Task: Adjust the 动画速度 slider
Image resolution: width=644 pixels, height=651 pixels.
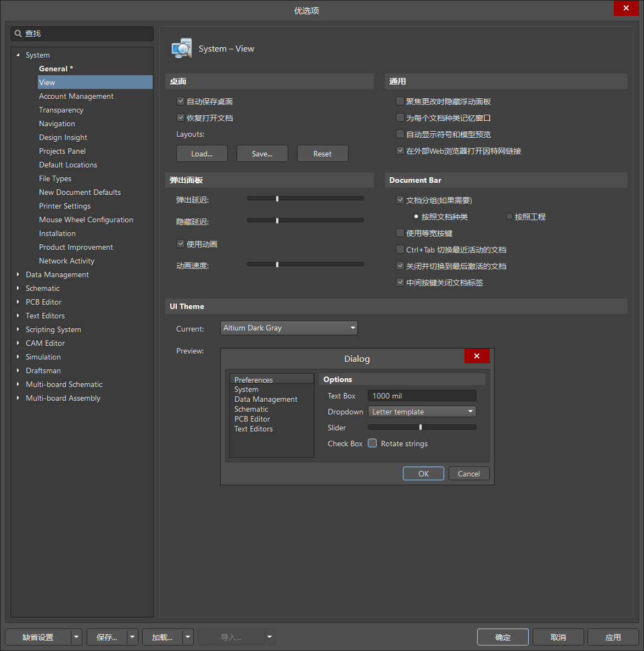Action: point(277,264)
